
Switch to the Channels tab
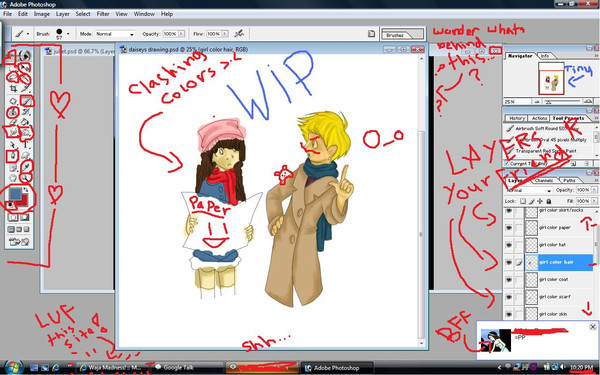tap(544, 180)
